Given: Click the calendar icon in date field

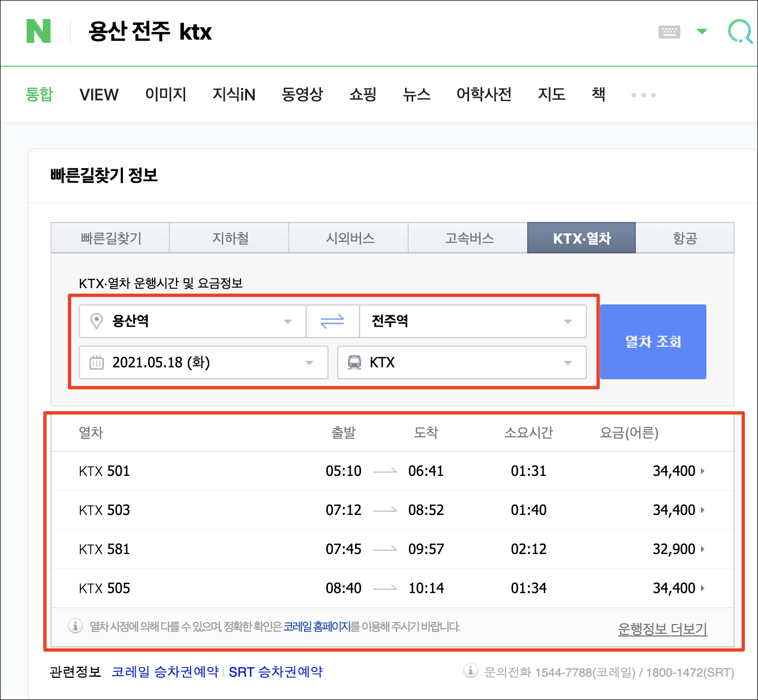Looking at the screenshot, I should coord(97,362).
